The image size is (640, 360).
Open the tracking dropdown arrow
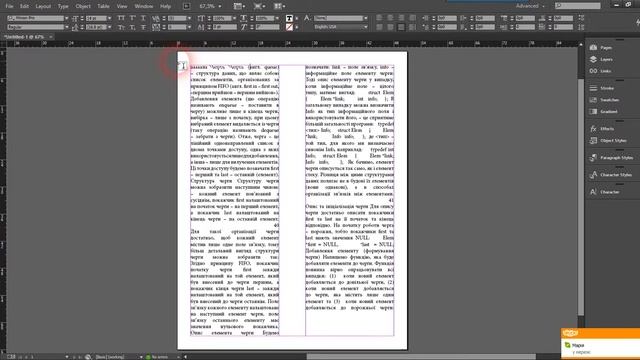pyautogui.click(x=189, y=27)
